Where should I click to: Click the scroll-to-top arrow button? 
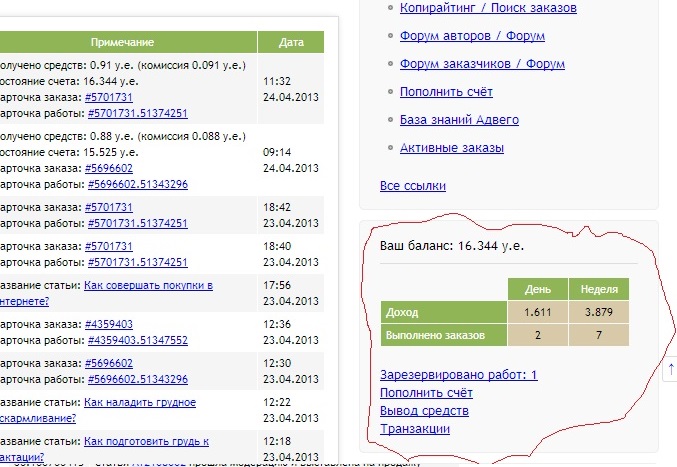coord(669,369)
